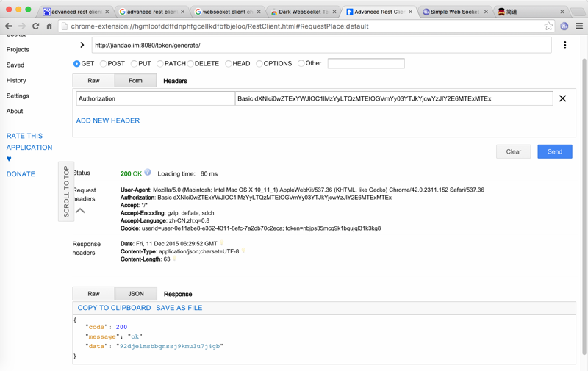Click the status code info icon
The height and width of the screenshot is (371, 588).
point(148,173)
